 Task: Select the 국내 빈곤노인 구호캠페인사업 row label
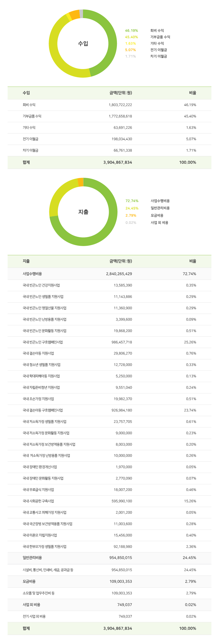[43, 342]
